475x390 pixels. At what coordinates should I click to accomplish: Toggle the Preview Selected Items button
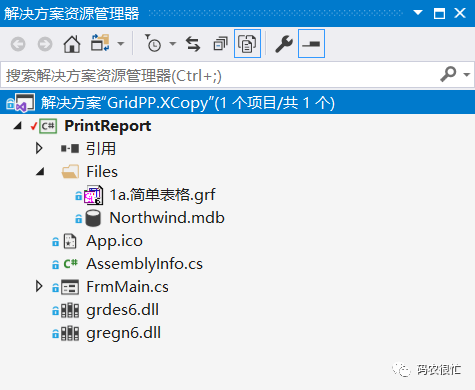311,44
